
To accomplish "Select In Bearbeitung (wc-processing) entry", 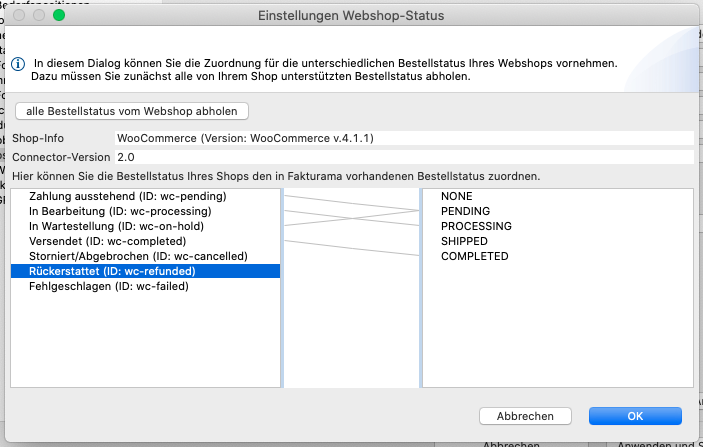I will coord(146,211).
